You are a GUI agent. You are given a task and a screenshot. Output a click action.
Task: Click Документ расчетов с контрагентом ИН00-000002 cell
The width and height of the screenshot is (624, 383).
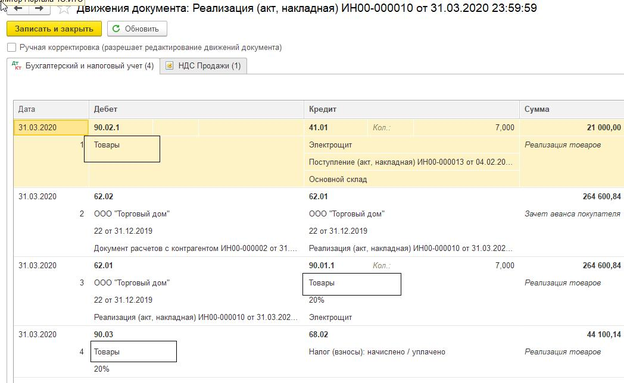[x=195, y=248]
